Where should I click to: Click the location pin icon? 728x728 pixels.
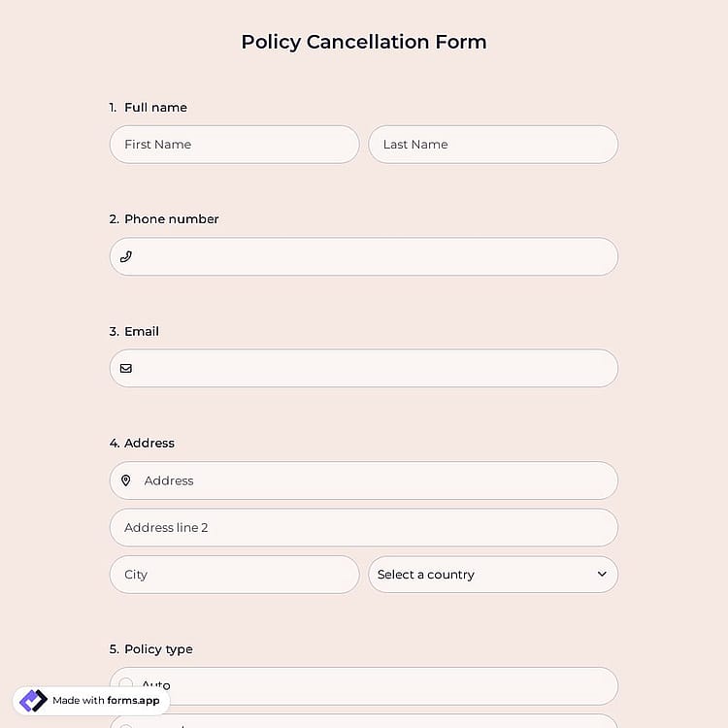pyautogui.click(x=126, y=480)
